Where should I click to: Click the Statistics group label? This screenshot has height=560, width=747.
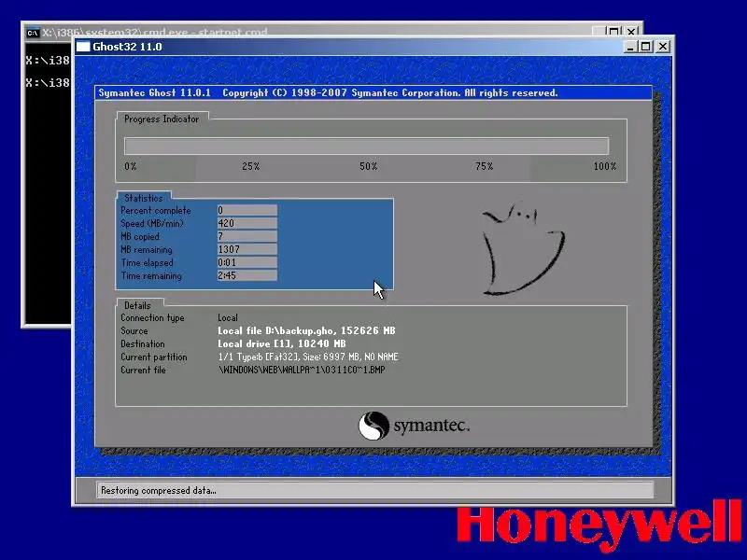[x=144, y=198]
